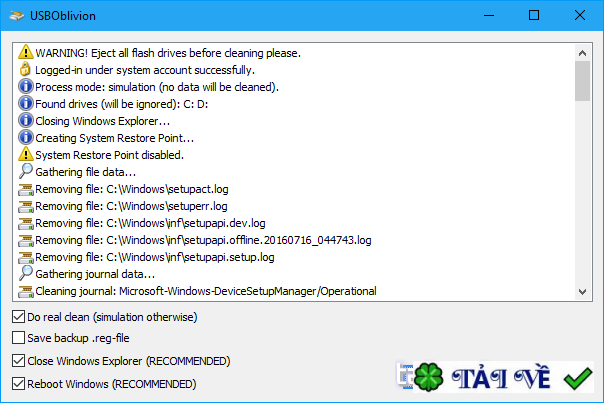Viewport: 604px width, 403px height.
Task: Maximize the USBOblivion window
Action: click(x=534, y=15)
